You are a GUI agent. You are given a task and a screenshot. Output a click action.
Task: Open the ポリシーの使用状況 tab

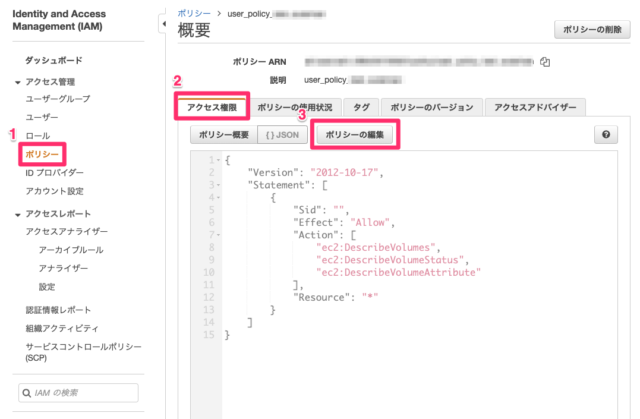pos(294,107)
